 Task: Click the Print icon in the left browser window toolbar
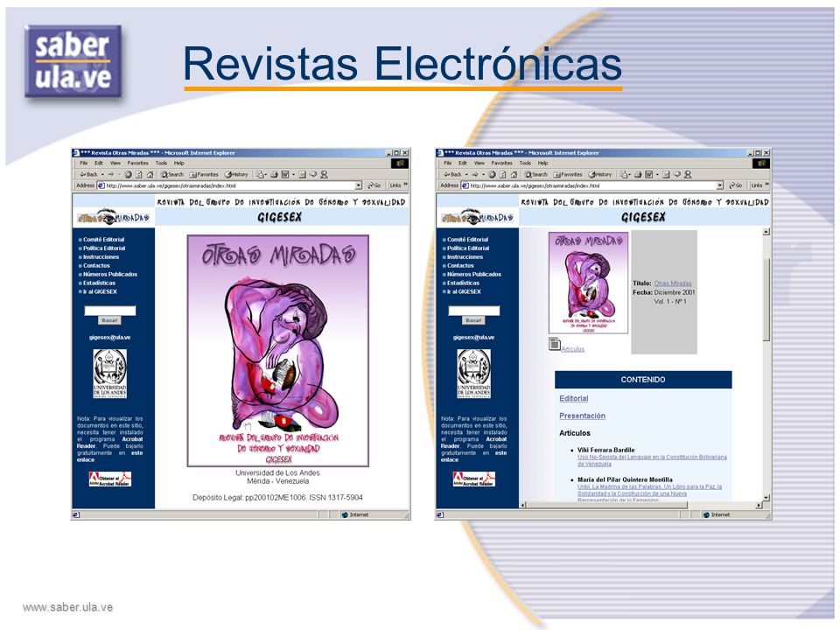coord(274,174)
